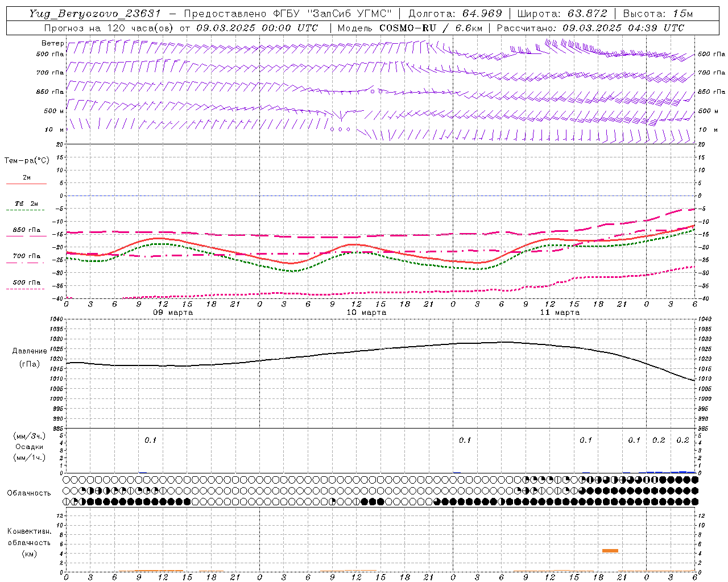Click the "Облачность" cloudiness label
728x582 pixels.
(29, 493)
